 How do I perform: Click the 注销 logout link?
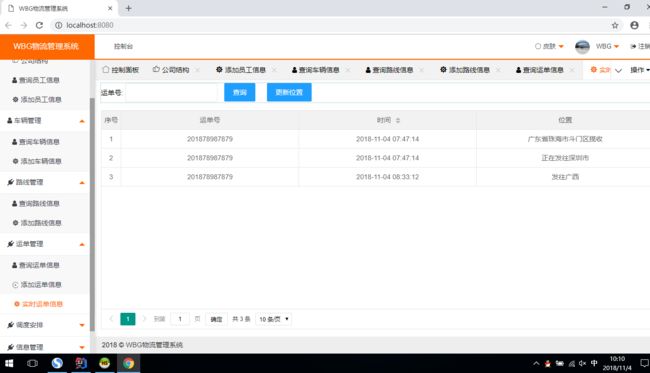[x=640, y=46]
